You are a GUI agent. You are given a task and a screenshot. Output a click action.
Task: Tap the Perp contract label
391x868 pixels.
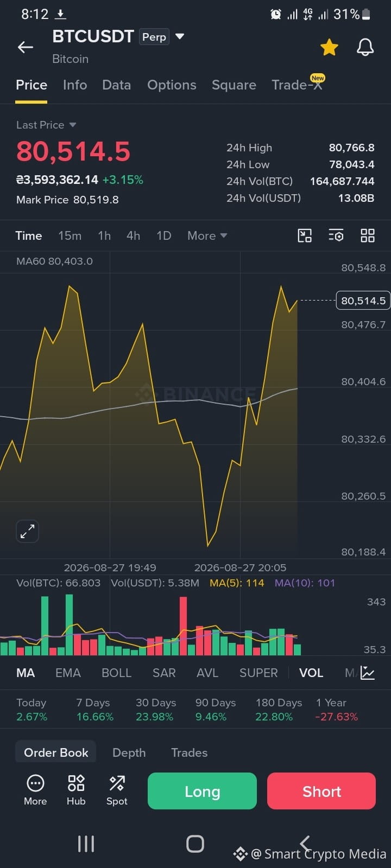pyautogui.click(x=154, y=37)
